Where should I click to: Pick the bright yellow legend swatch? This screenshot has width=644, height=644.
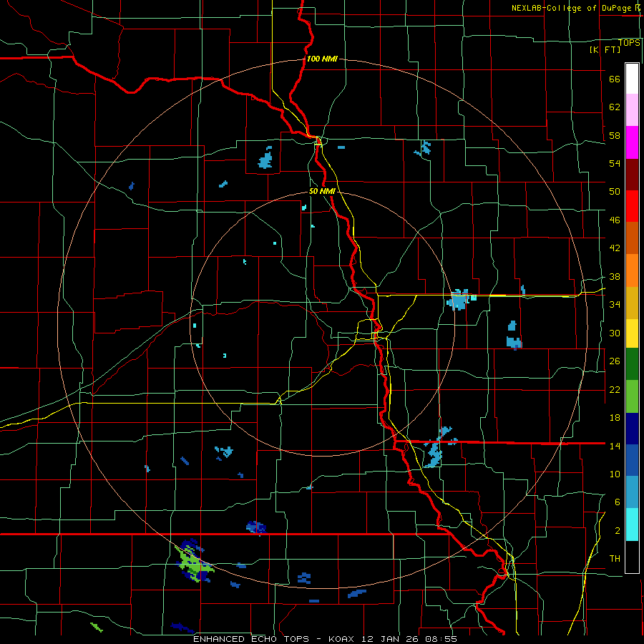click(x=632, y=333)
